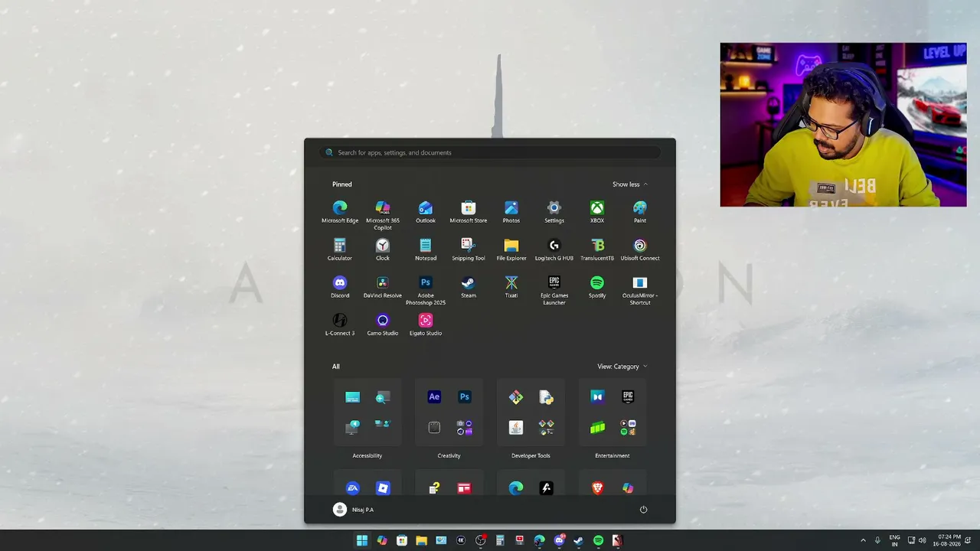Open the Java icon in Developer Tools
The image size is (980, 551).
tap(516, 427)
